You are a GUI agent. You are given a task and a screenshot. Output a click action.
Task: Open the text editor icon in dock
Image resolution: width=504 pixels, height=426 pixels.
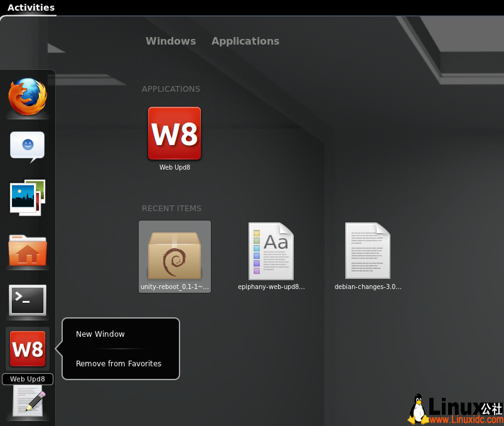28,401
